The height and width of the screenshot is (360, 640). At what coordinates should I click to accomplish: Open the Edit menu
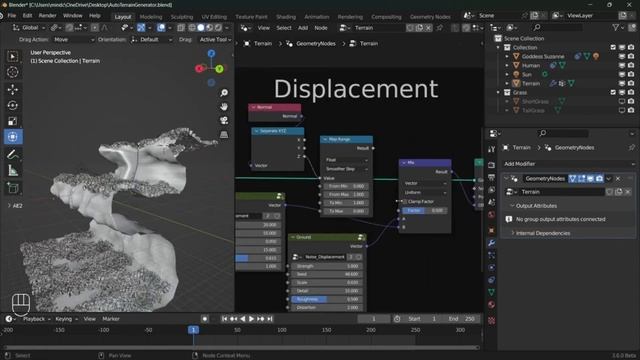click(27, 16)
